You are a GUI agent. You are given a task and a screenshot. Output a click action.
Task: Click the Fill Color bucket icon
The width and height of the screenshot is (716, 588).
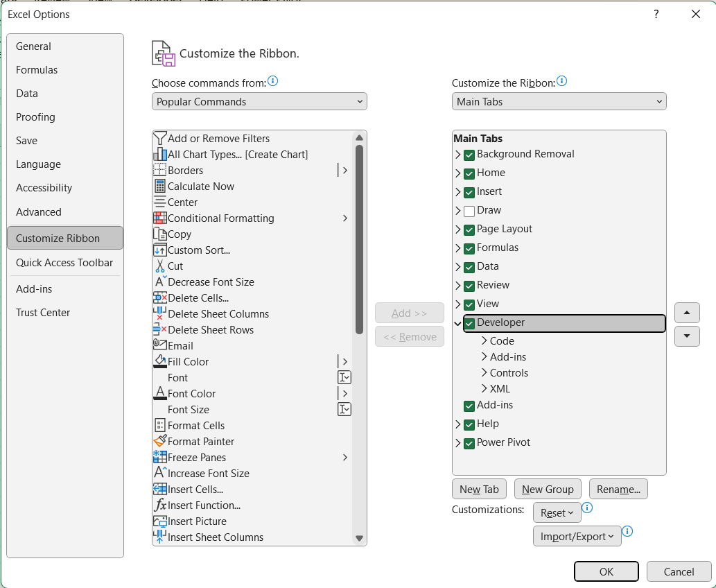(160, 361)
